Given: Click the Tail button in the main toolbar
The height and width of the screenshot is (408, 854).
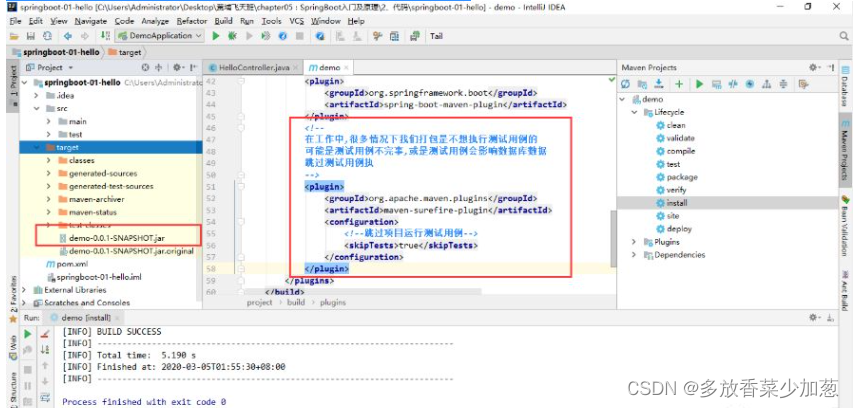Looking at the screenshot, I should click(436, 36).
